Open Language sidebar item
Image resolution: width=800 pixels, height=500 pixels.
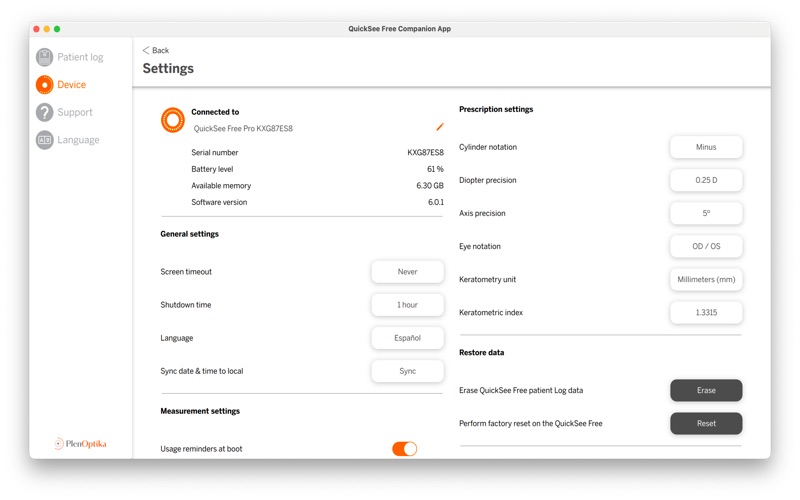pos(78,140)
